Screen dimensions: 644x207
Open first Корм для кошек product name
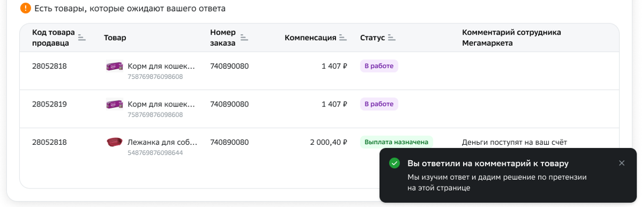coord(161,66)
